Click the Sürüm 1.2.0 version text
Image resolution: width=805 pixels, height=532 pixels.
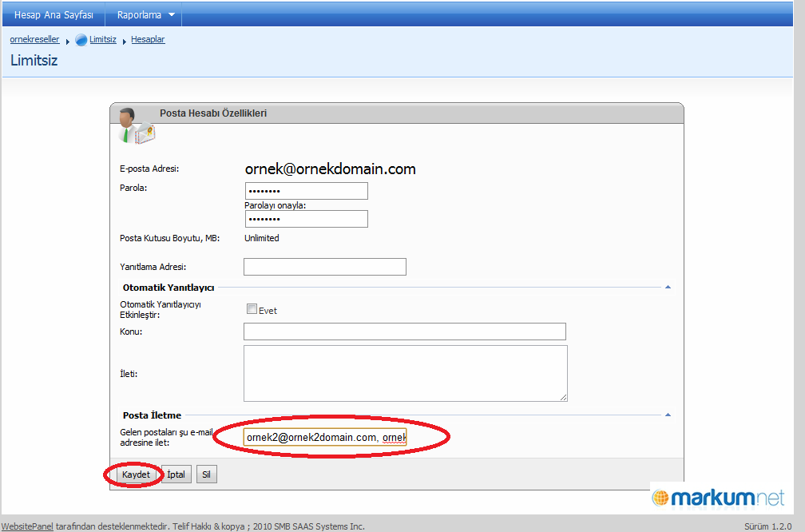[x=767, y=526]
